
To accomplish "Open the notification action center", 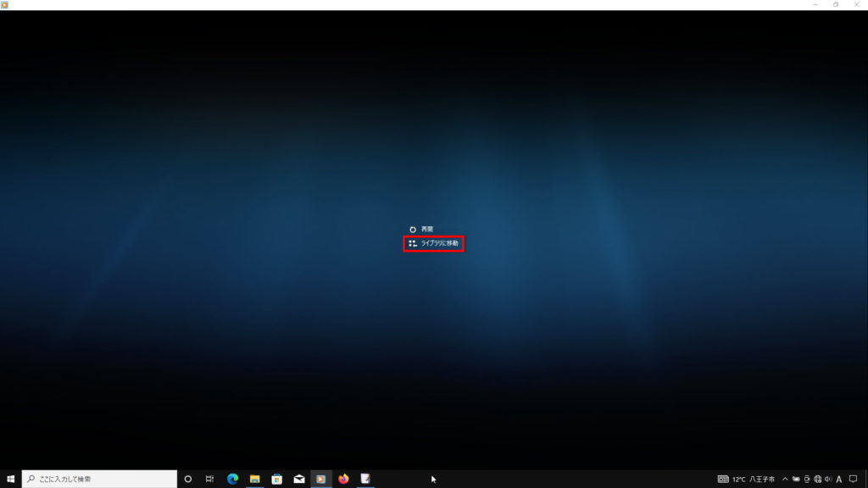I will click(854, 479).
